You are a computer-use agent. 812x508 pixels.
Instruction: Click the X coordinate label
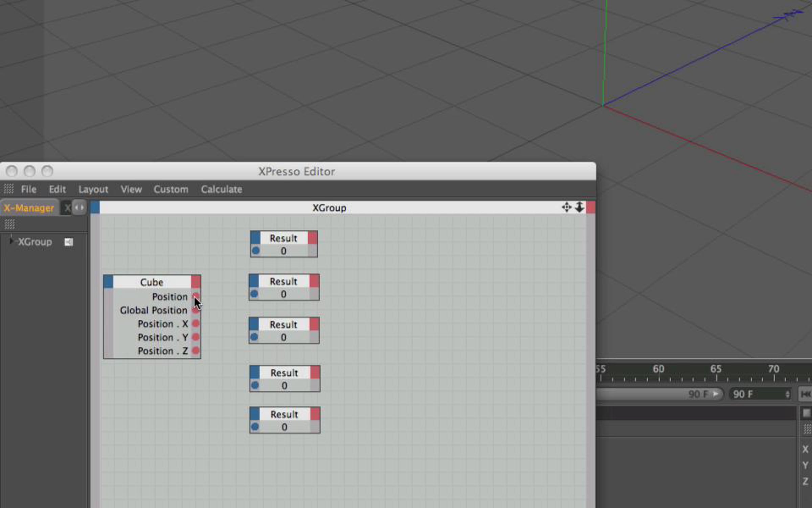[x=806, y=449]
